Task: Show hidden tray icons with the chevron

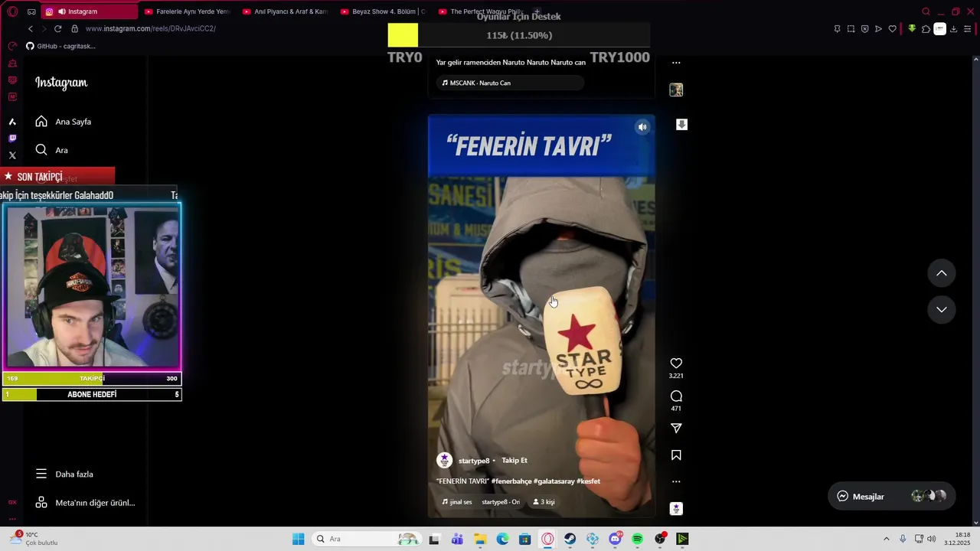Action: pyautogui.click(x=887, y=539)
